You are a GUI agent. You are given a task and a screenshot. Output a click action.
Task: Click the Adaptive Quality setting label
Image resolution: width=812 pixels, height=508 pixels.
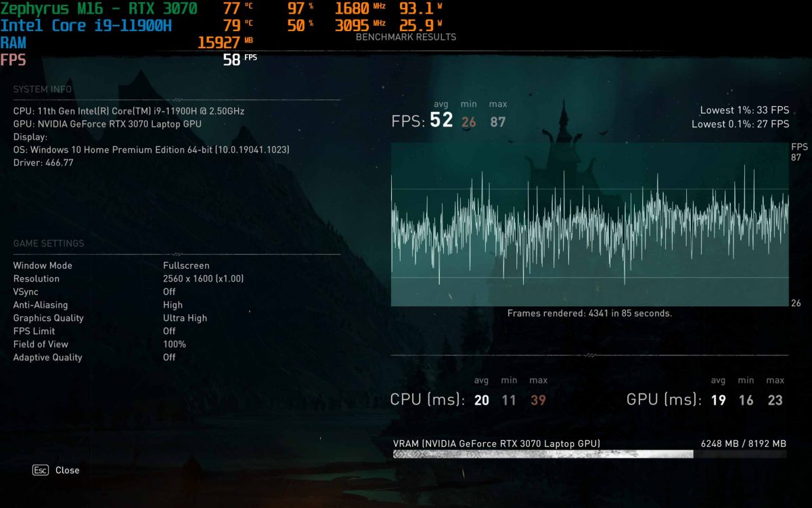tap(47, 357)
